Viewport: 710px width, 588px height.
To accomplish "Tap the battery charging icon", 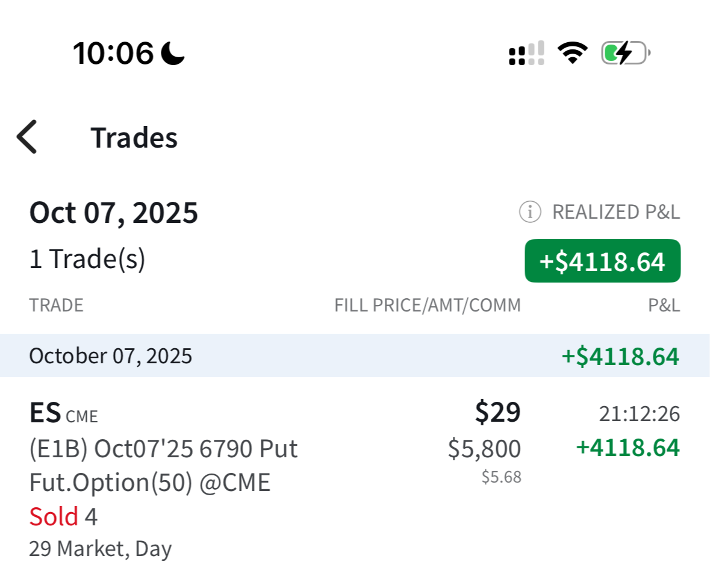I will point(625,53).
